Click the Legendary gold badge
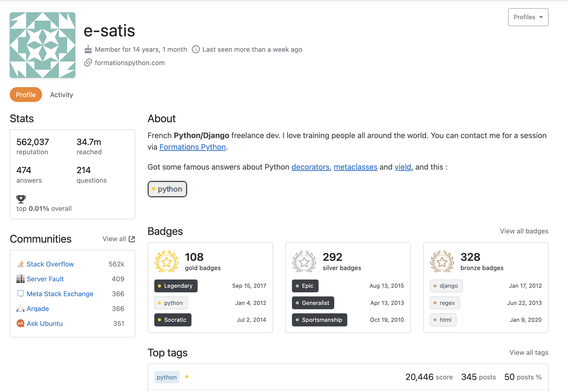This screenshot has width=568, height=392. [176, 286]
